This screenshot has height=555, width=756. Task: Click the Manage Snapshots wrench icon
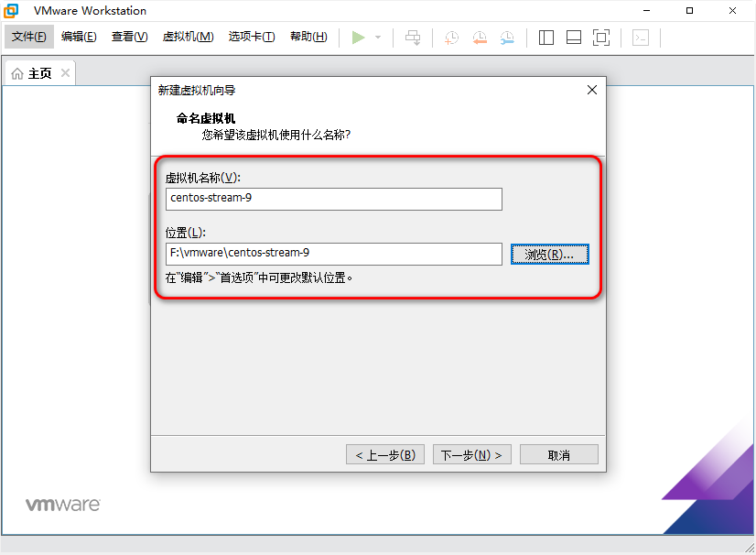click(507, 38)
